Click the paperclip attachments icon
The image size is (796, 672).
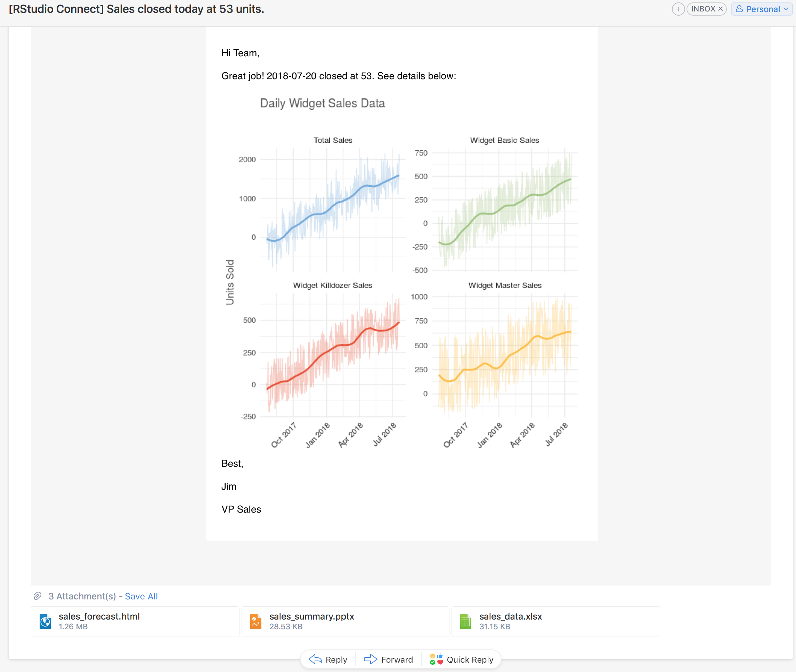(37, 596)
